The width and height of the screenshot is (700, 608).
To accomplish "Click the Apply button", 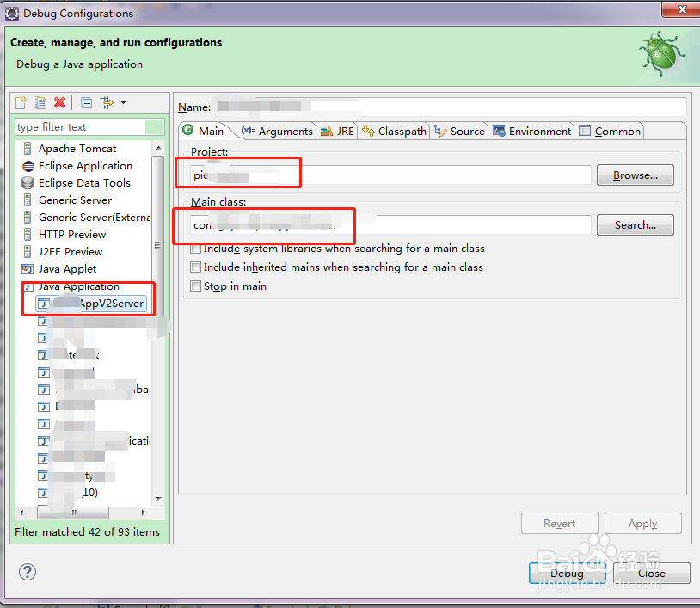I will pos(642,523).
